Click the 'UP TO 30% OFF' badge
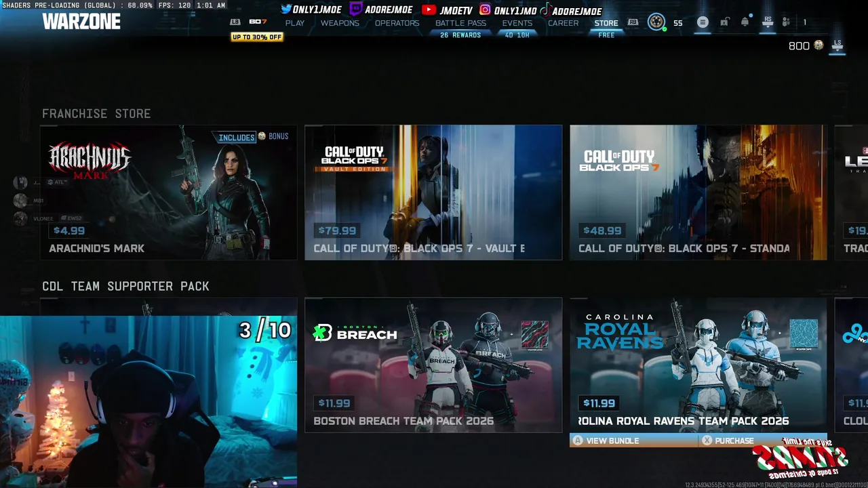The width and height of the screenshot is (868, 488). point(257,37)
